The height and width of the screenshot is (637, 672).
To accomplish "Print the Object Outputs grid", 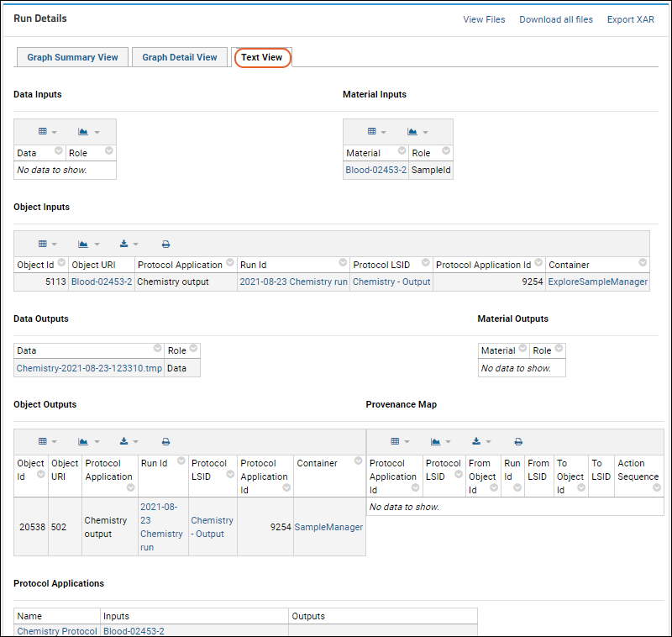I will pyautogui.click(x=165, y=442).
